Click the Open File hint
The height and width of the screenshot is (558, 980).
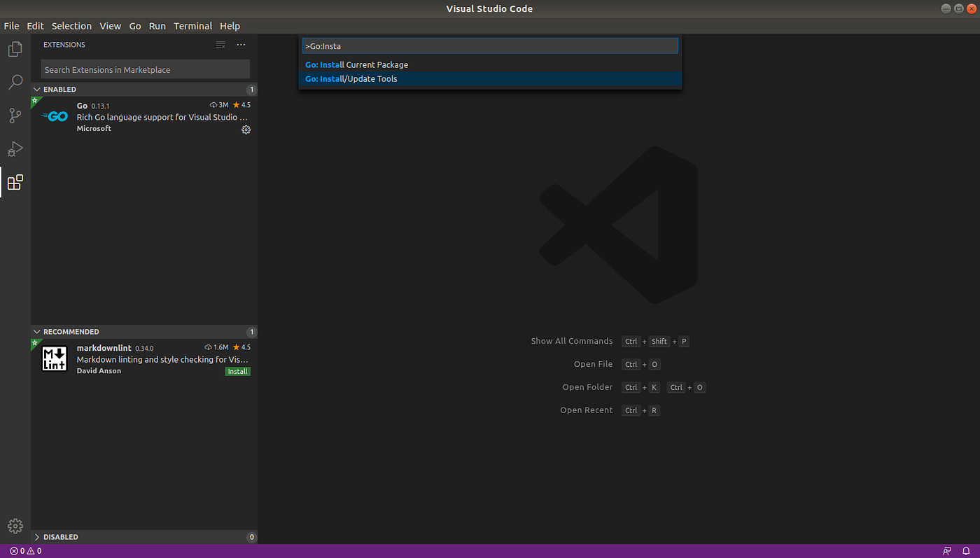pos(593,364)
